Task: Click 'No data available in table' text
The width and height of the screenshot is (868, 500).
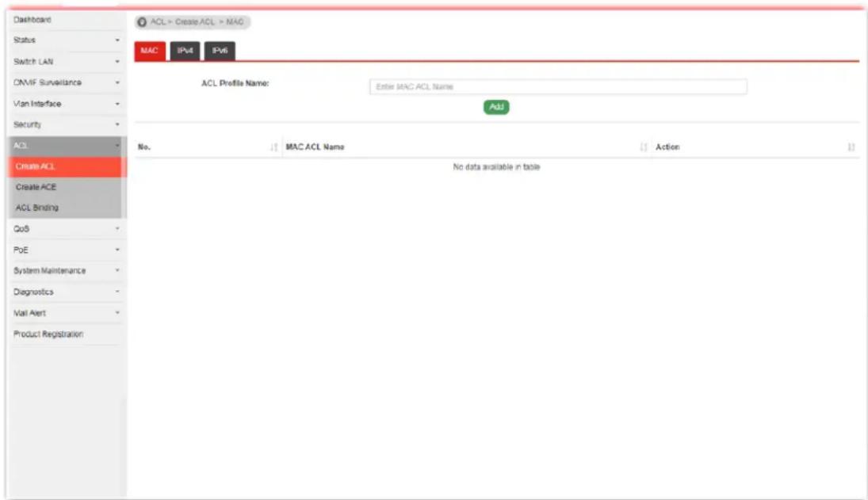Action: (496, 167)
